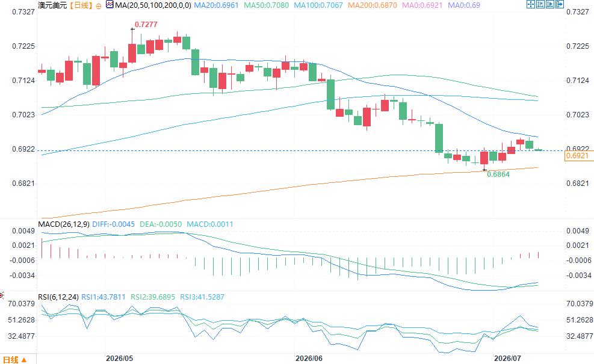Image resolution: width=594 pixels, height=364 pixels.
Task: Select the MA50:0.7080 legend entry
Action: 267,5
